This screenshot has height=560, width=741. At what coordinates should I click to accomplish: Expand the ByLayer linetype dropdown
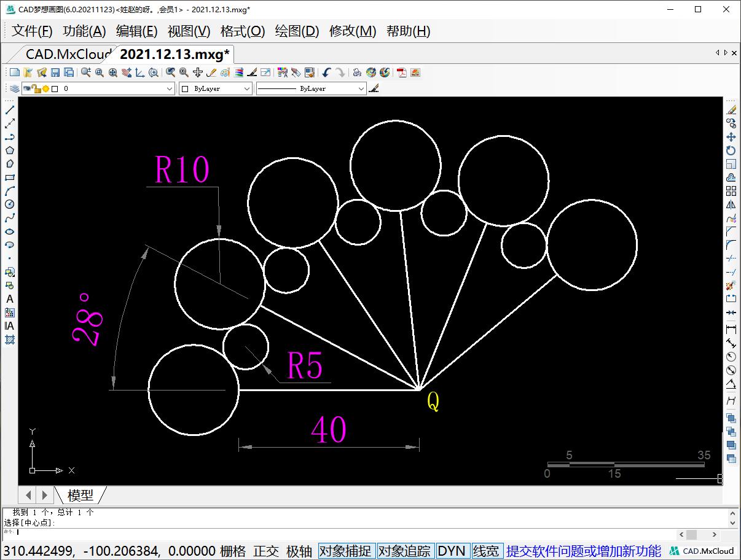(x=361, y=89)
